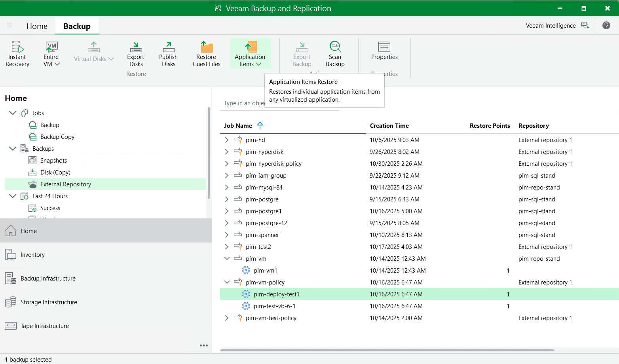Screen dimensions: 619x364
Task: Click the help question mark icon
Action: [606, 25]
